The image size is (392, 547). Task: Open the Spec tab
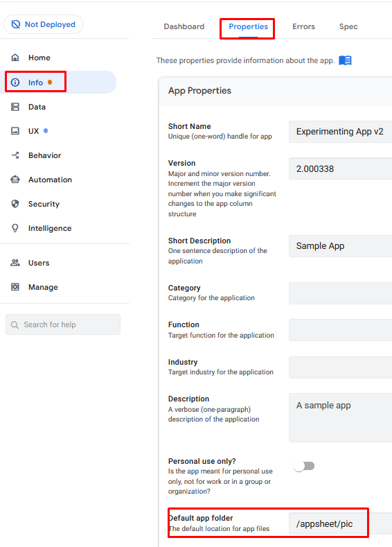click(x=348, y=26)
